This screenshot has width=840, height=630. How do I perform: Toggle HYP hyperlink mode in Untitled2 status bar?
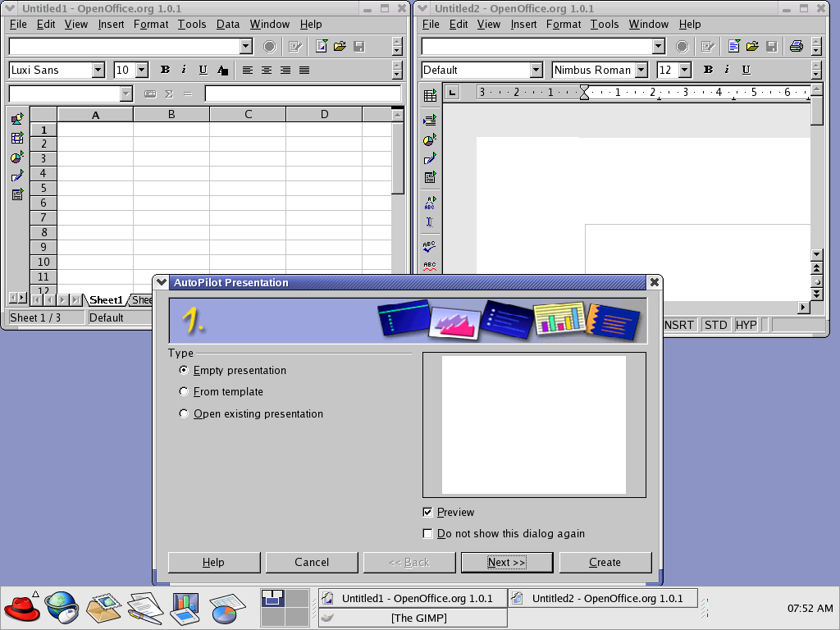[746, 325]
